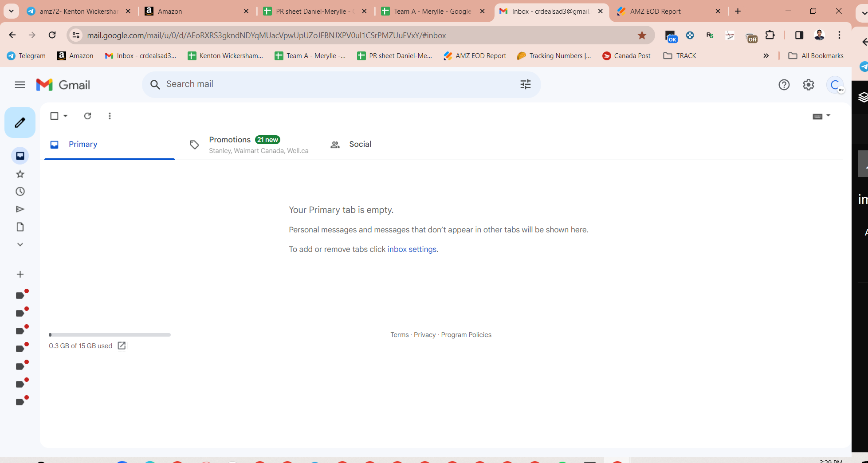Click the browser address bar URL
This screenshot has height=463, width=868.
point(266,35)
